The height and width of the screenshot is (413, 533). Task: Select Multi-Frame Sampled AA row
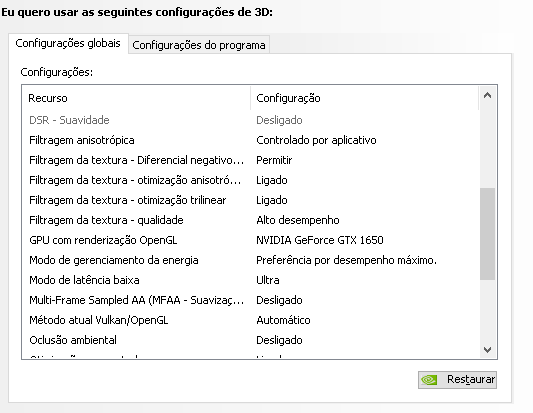pos(251,300)
